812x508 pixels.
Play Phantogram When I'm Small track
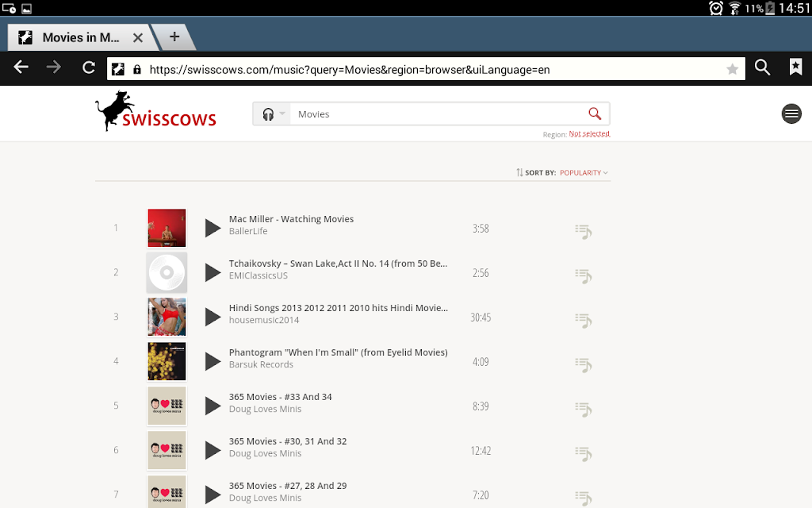point(213,362)
